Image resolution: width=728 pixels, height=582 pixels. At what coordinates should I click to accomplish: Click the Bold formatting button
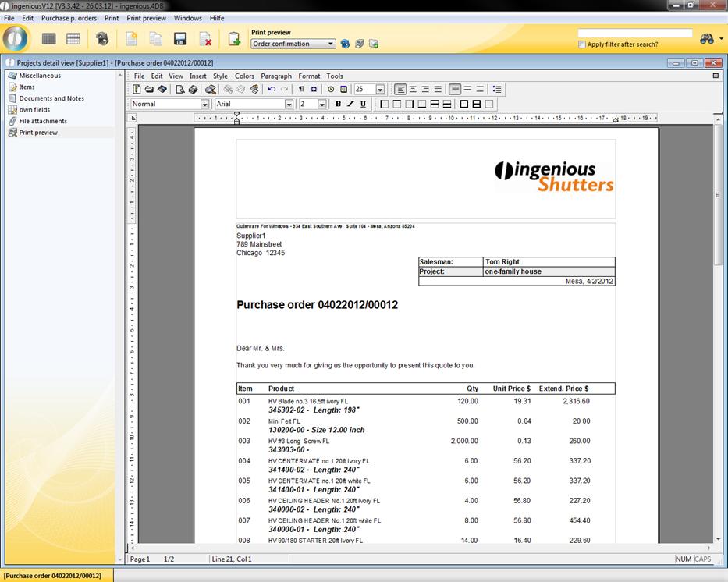(338, 104)
